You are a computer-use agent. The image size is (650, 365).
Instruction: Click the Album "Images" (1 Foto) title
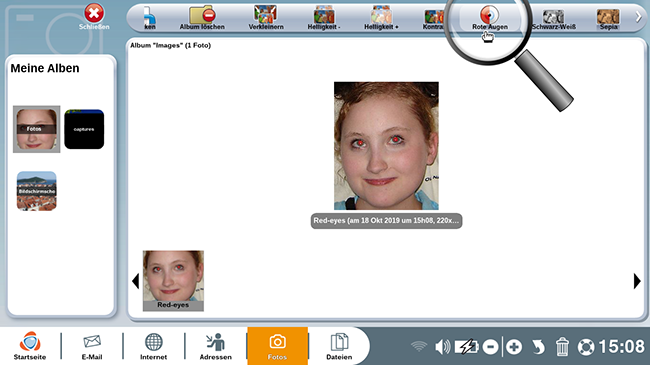tap(170, 45)
